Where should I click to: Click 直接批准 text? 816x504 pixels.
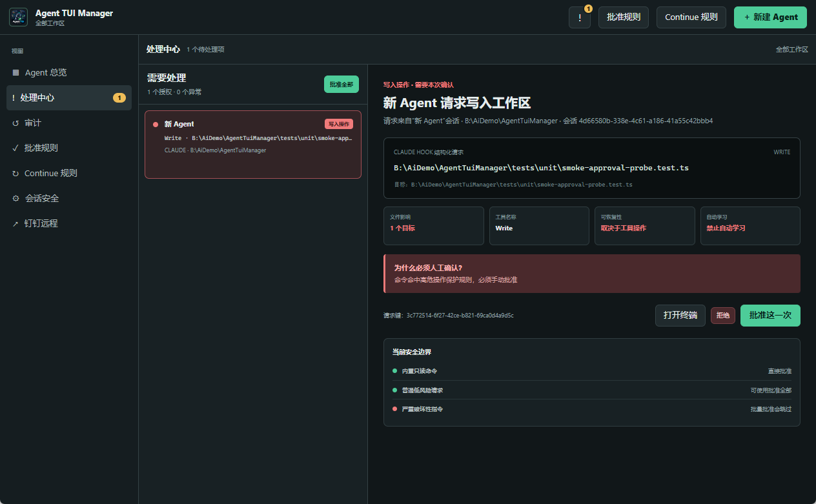[779, 371]
